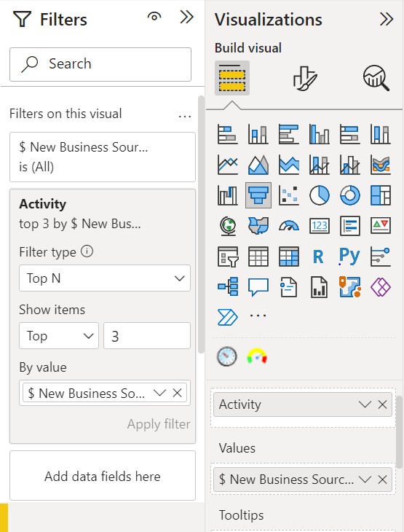Select the table visual
Screen dimensions: 404x532
pos(258,257)
